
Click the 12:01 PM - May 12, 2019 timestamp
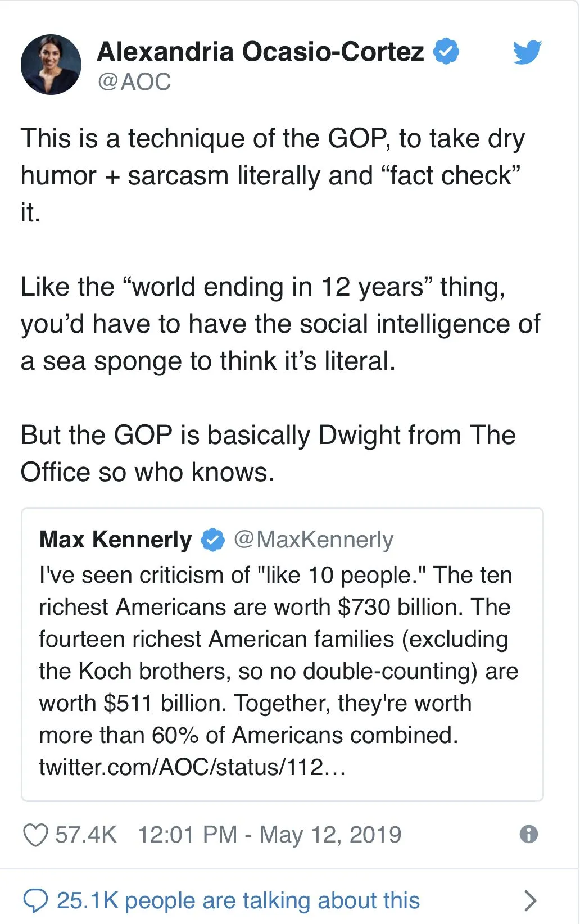coord(270,835)
